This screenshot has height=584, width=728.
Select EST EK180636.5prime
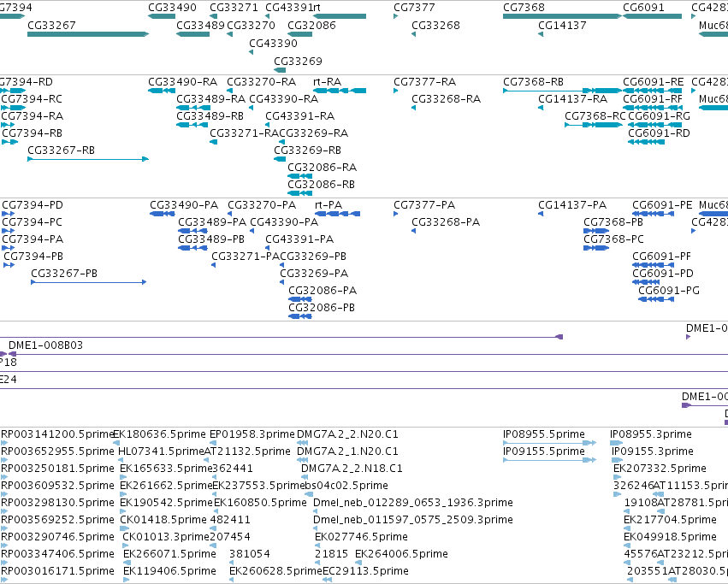159,434
